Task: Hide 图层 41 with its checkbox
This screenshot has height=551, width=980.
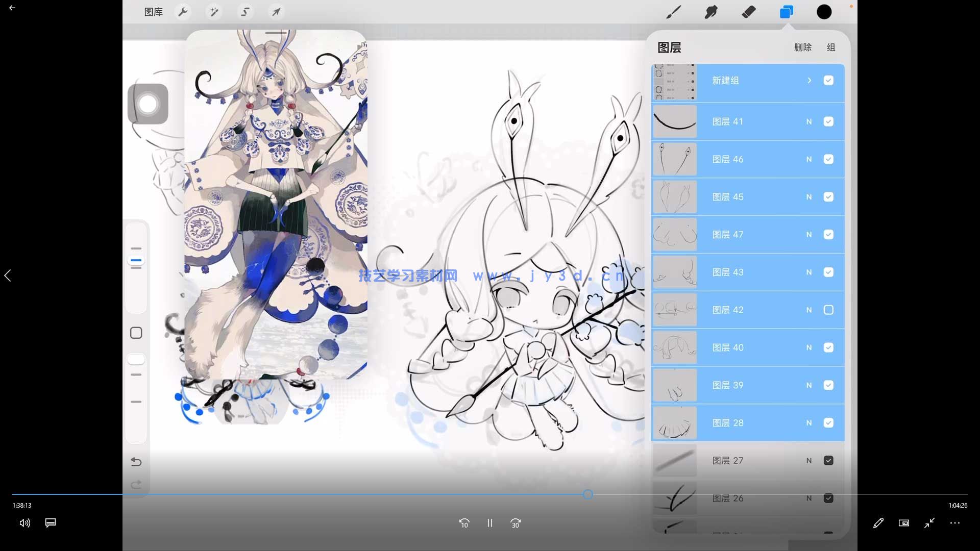Action: pos(828,121)
